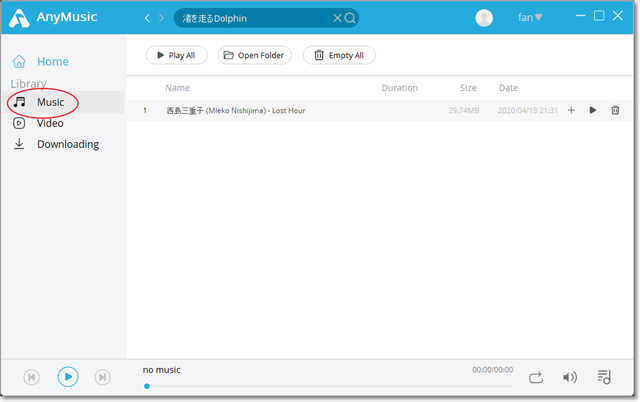
Task: Toggle repeat playback mode
Action: (x=536, y=377)
